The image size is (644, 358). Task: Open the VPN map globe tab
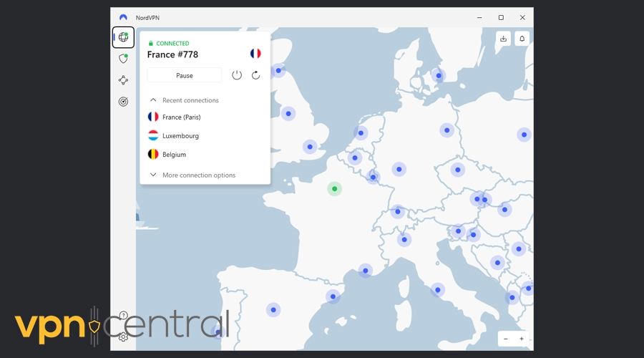tap(123, 37)
